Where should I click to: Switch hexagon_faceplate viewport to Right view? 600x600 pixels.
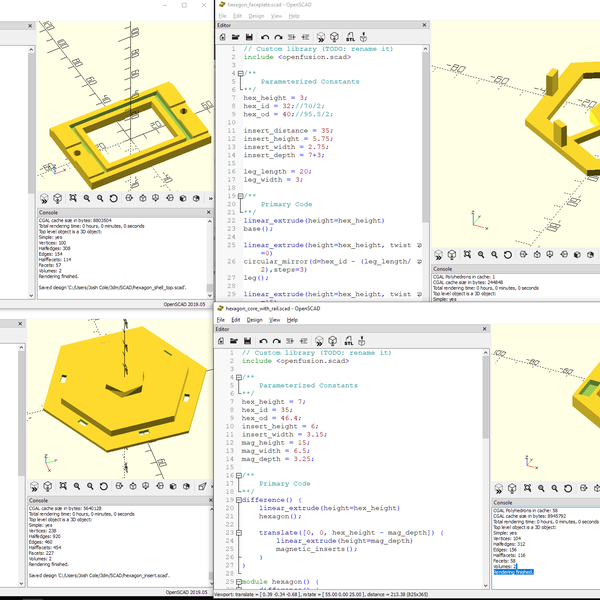tap(523, 254)
